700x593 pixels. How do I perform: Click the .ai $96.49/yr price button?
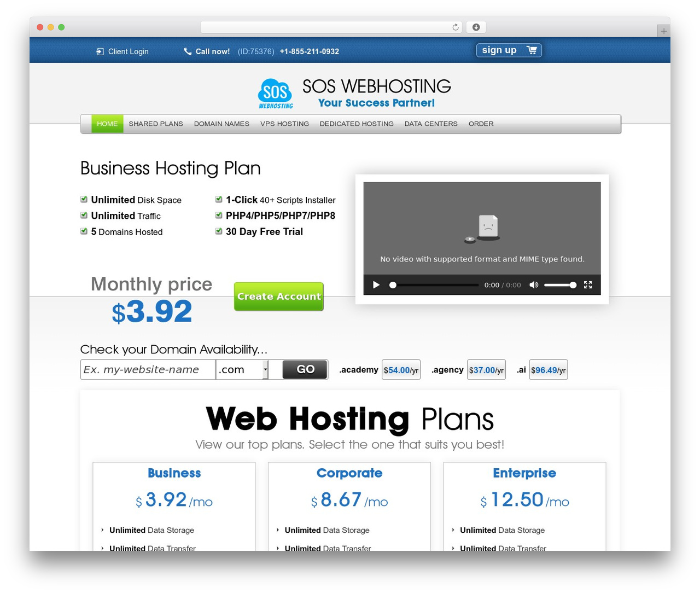pyautogui.click(x=549, y=370)
